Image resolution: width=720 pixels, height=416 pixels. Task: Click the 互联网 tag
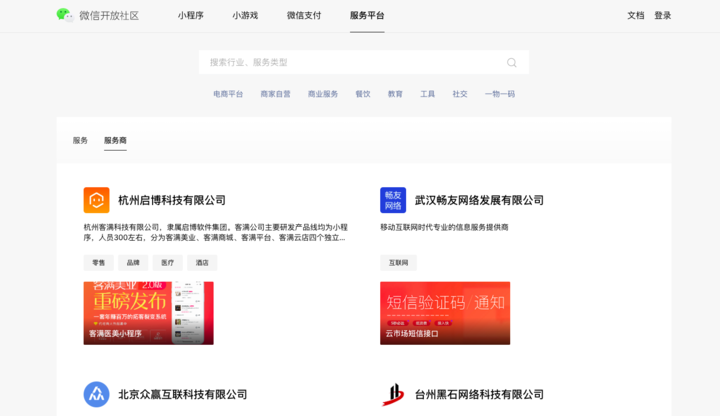(x=399, y=263)
